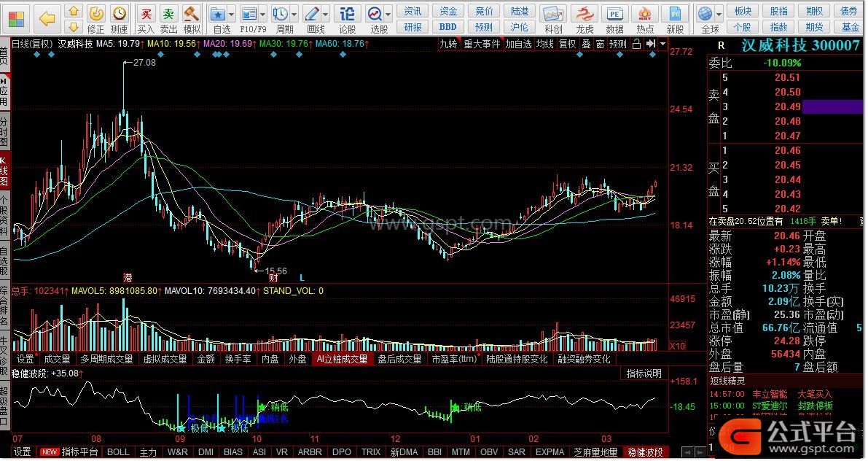Screen dimensions: 868x461
Task: Toggle the 复权 price adjustment option
Action: click(567, 44)
